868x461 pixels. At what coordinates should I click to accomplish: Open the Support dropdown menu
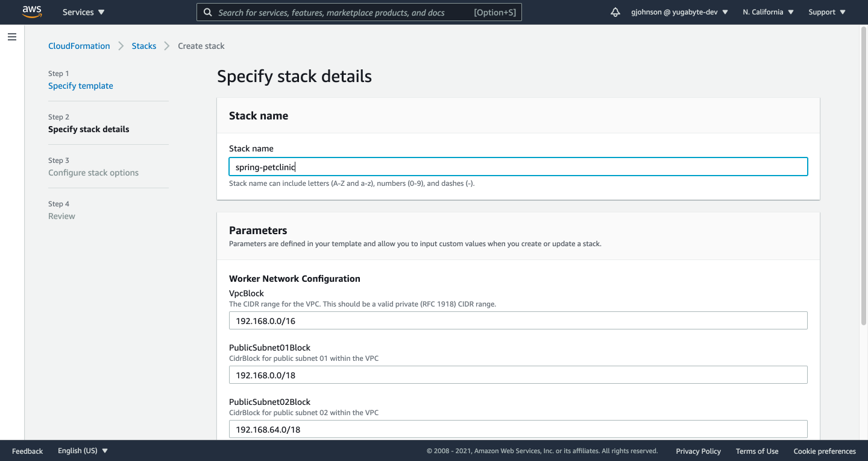click(825, 11)
